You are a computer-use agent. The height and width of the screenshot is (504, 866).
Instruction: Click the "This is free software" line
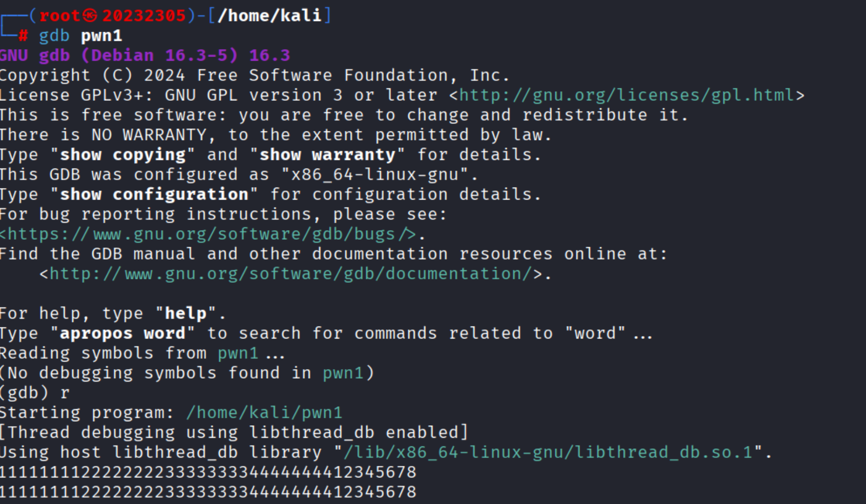point(344,115)
